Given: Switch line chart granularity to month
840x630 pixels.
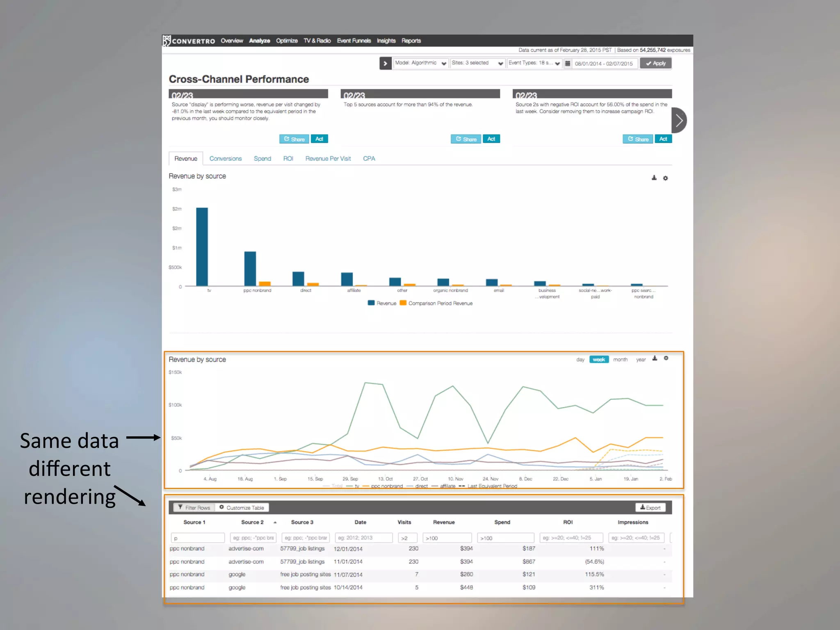Looking at the screenshot, I should click(x=620, y=360).
